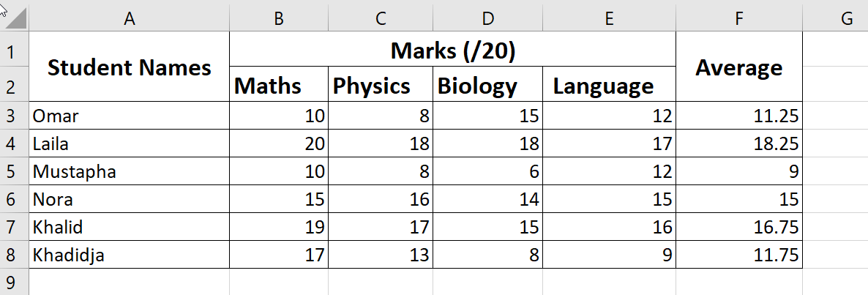The height and width of the screenshot is (295, 868).
Task: Select column D header
Action: coord(487,20)
